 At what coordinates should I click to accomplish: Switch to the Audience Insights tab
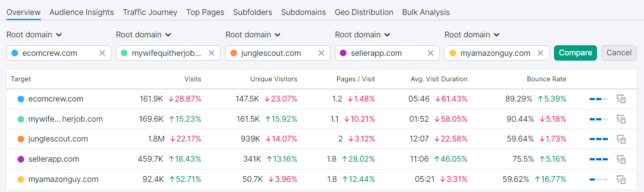82,12
